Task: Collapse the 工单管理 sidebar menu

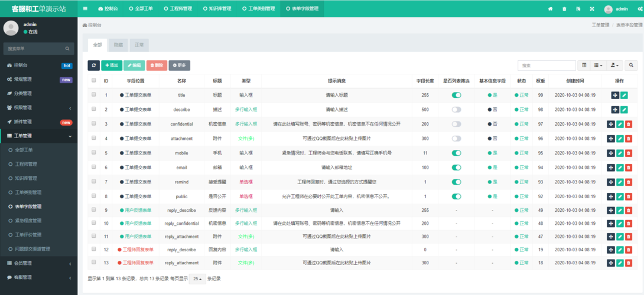Action: [38, 136]
